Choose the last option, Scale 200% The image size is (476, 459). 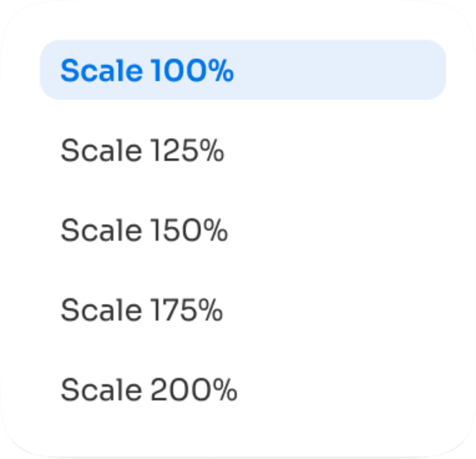149,390
